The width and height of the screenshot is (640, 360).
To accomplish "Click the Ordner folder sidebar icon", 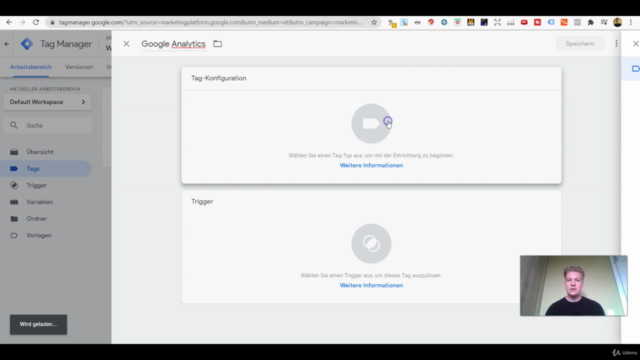I will click(x=14, y=219).
